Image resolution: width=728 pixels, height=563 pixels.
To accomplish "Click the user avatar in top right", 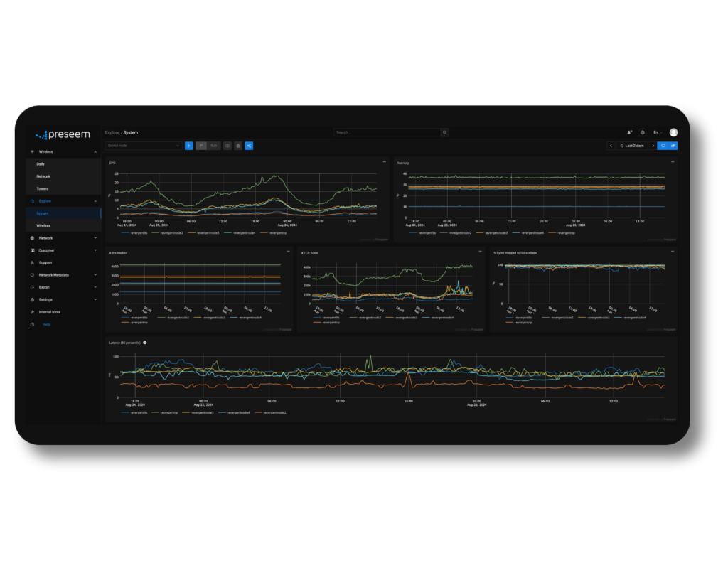I will [673, 132].
